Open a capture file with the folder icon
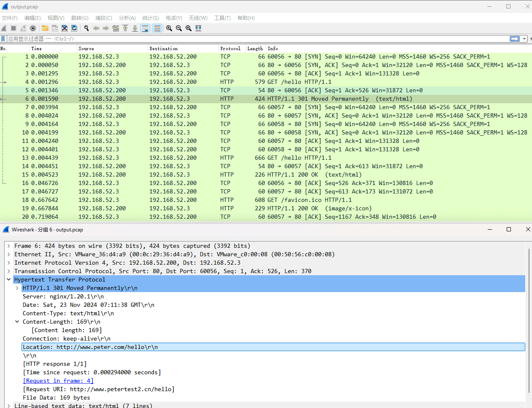The height and width of the screenshot is (408, 532). [45, 28]
